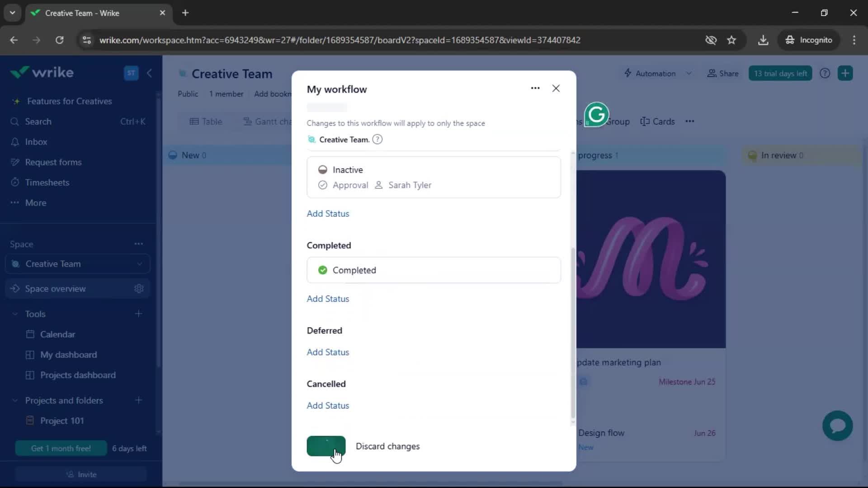
Task: Open Space overview settings gear
Action: 139,289
